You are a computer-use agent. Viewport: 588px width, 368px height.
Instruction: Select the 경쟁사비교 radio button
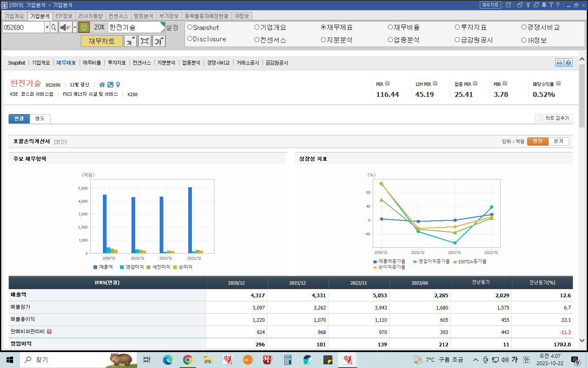[x=524, y=27]
